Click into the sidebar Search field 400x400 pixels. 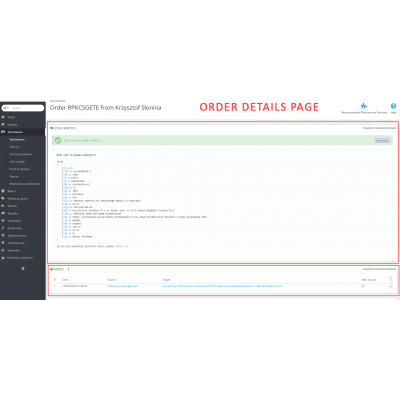[x=27, y=108]
